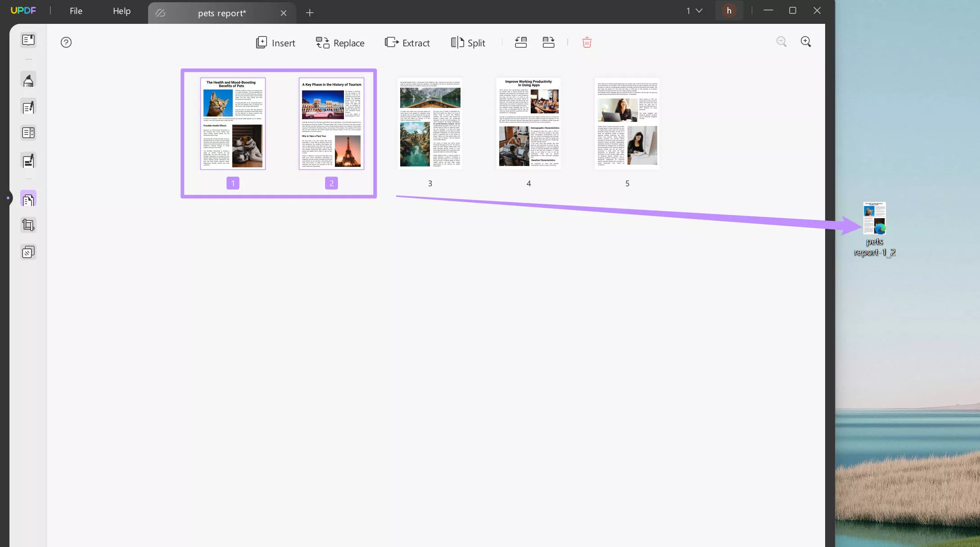Click the page number 5 label

click(627, 184)
